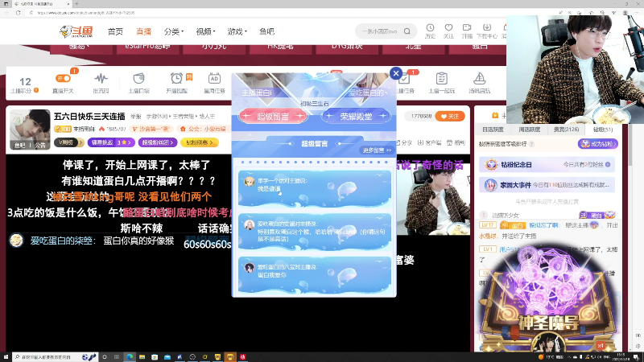Click the 客户端 client download icon

[430, 143]
